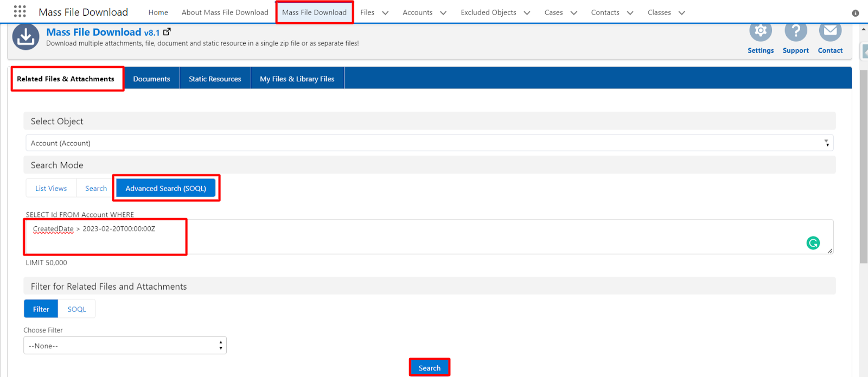Screen dimensions: 868x377
Task: Select List Views search mode
Action: tap(51, 188)
